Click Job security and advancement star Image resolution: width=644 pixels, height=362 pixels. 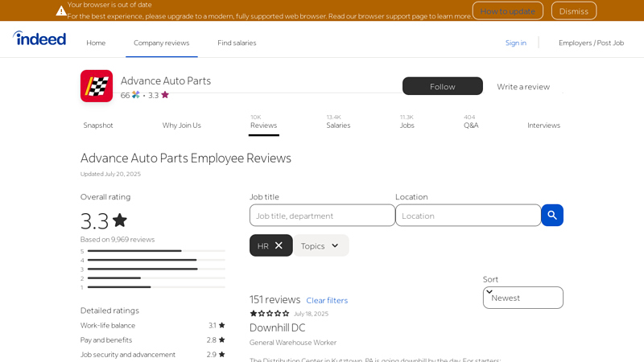pos(222,354)
